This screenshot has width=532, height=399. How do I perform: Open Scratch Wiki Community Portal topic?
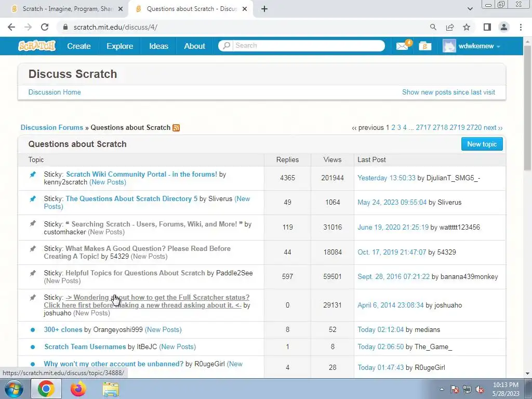141,174
